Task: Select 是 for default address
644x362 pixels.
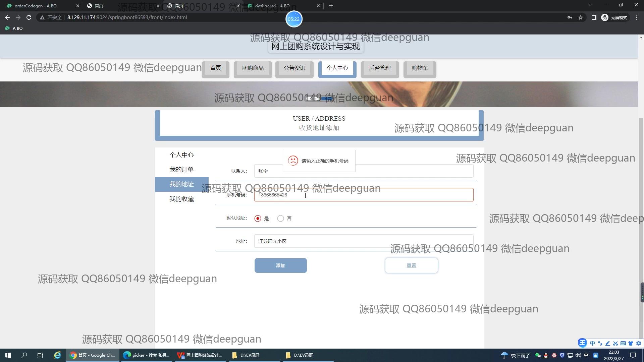Action: [x=258, y=219]
